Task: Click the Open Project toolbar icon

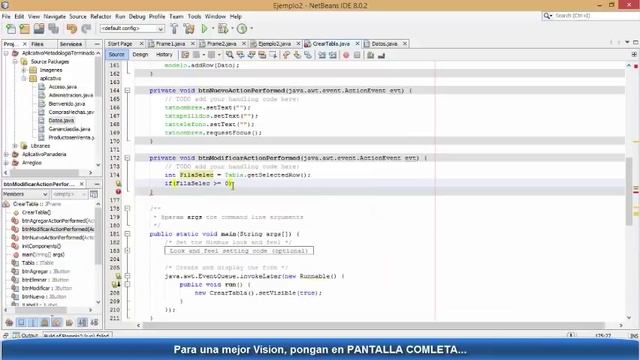Action: click(39, 29)
